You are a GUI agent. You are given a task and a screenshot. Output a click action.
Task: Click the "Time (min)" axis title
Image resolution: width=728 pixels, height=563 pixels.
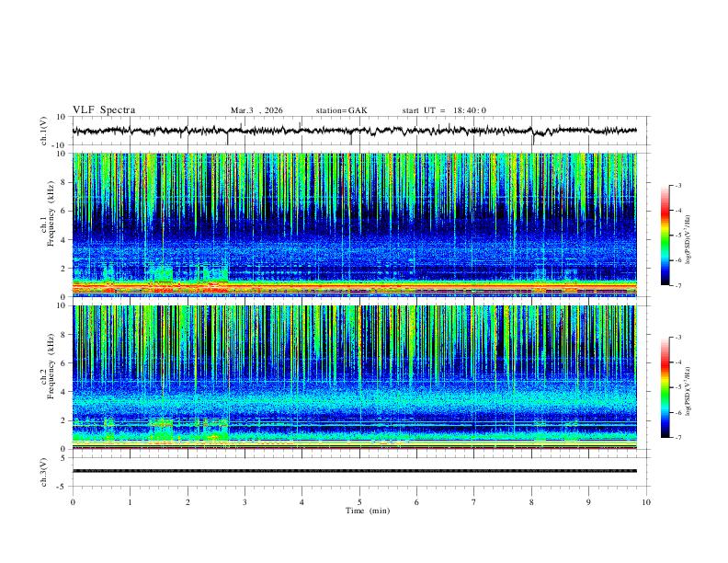368,511
